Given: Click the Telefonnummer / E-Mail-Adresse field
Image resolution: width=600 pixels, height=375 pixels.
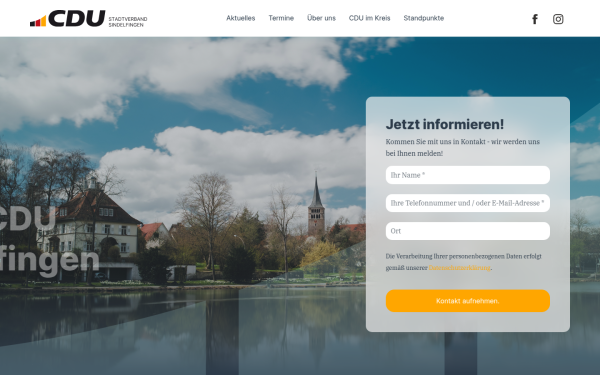Looking at the screenshot, I should tap(468, 203).
